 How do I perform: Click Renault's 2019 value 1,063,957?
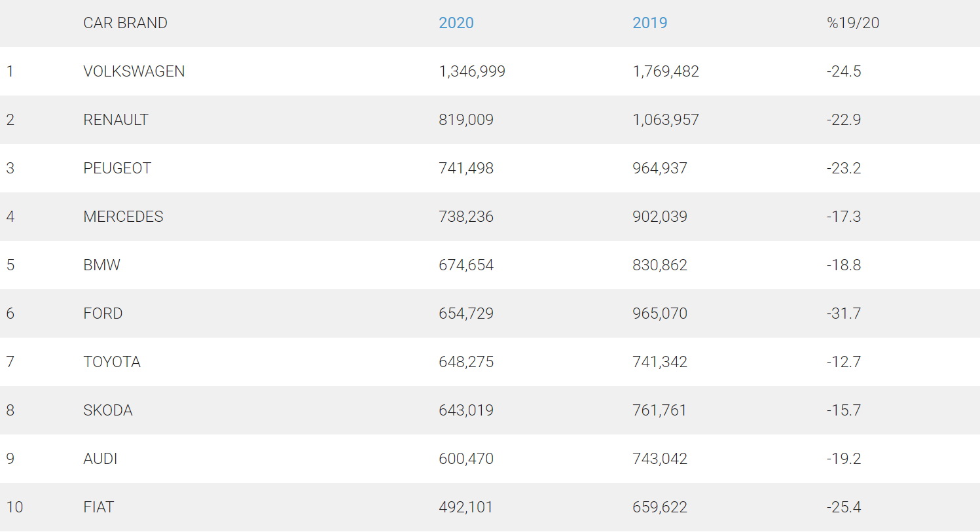[x=665, y=120]
